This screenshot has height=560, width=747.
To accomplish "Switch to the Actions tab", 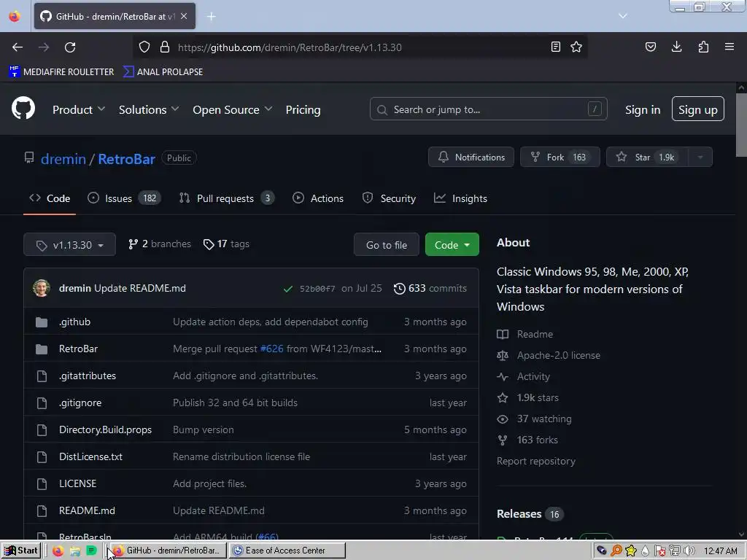I will point(318,198).
